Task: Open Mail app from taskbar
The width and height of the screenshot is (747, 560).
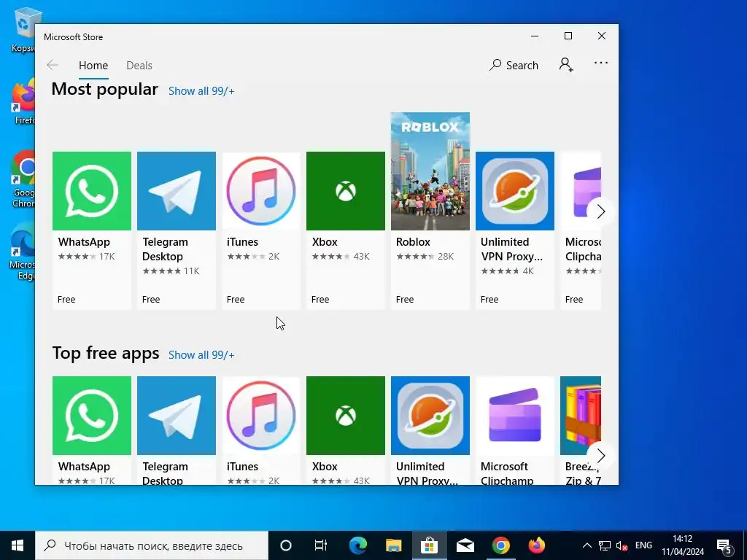Action: coord(465,545)
